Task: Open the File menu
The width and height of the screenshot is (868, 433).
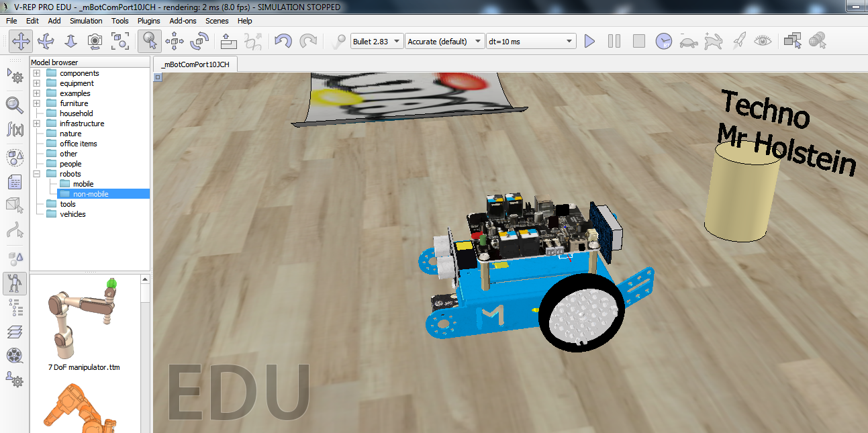Action: [11, 21]
